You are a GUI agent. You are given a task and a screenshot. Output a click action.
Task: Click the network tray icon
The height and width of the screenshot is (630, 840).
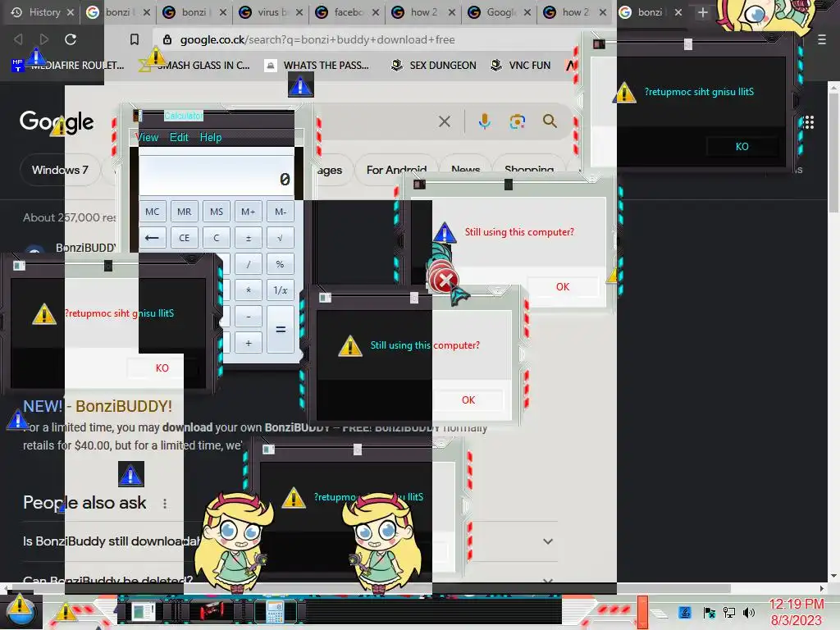click(x=729, y=612)
